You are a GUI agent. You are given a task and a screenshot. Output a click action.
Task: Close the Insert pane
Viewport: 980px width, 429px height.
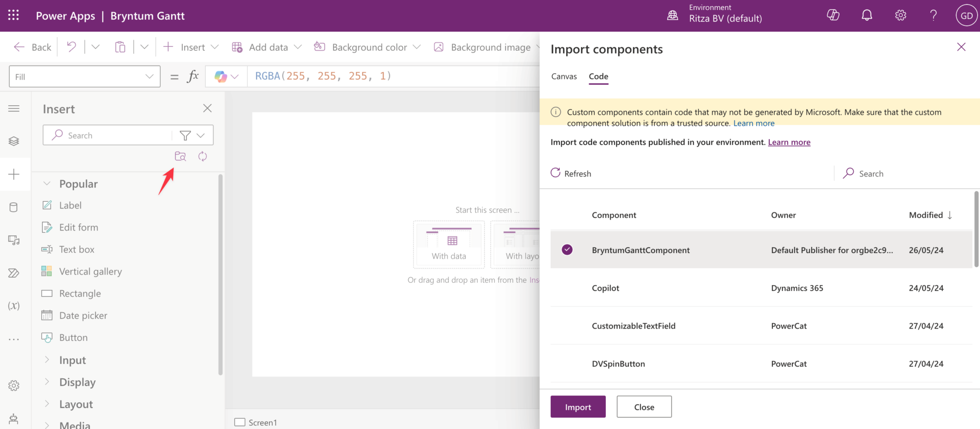coord(207,108)
